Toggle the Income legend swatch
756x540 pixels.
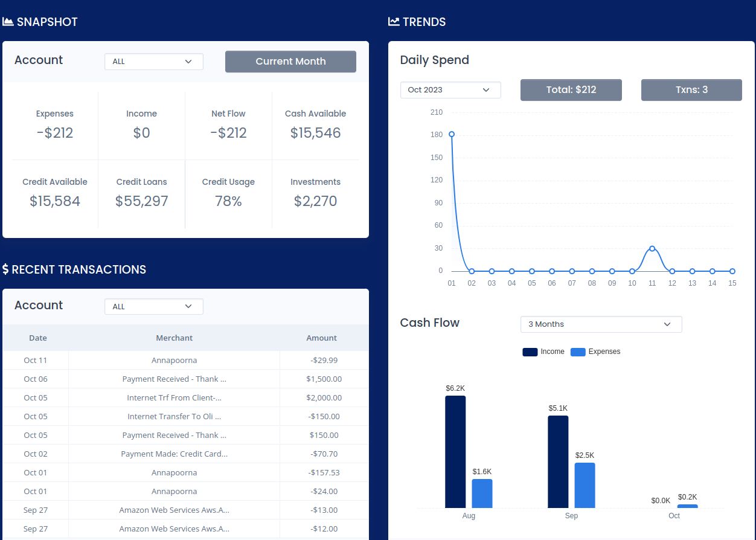tap(530, 352)
